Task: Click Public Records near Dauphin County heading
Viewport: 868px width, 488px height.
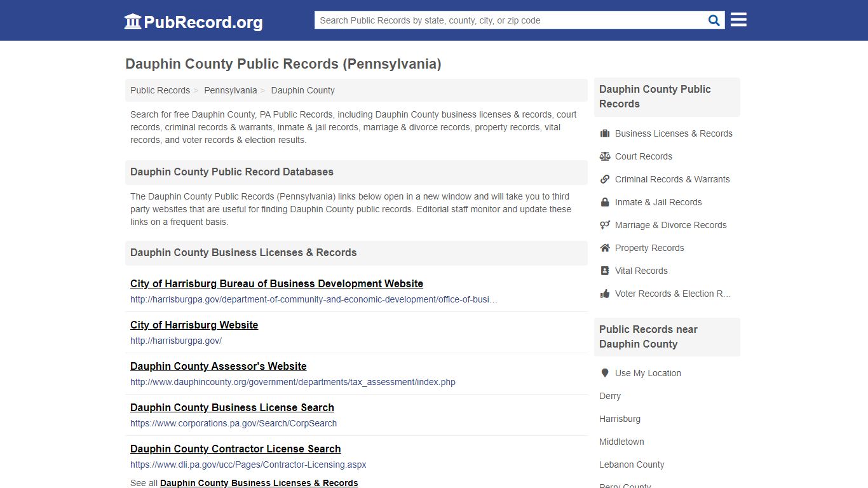Action: 648,337
